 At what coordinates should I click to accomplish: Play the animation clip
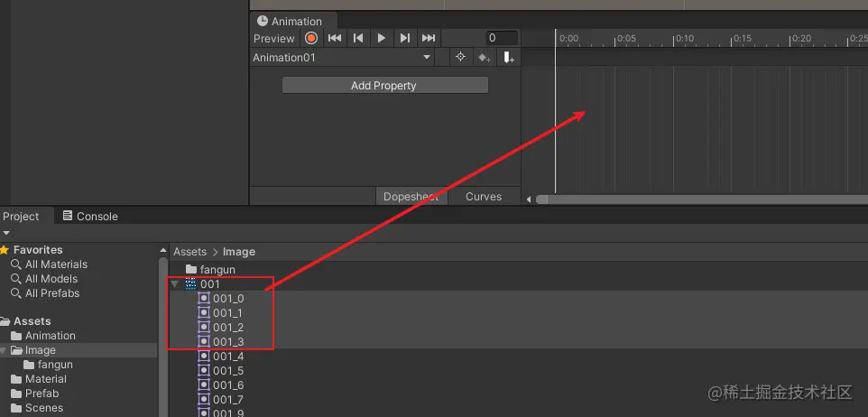coord(382,38)
